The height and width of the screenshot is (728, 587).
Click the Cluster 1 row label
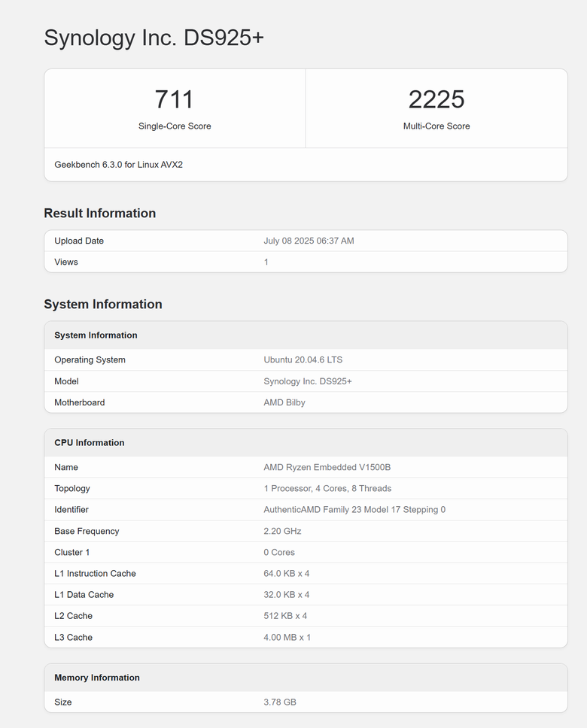(72, 552)
